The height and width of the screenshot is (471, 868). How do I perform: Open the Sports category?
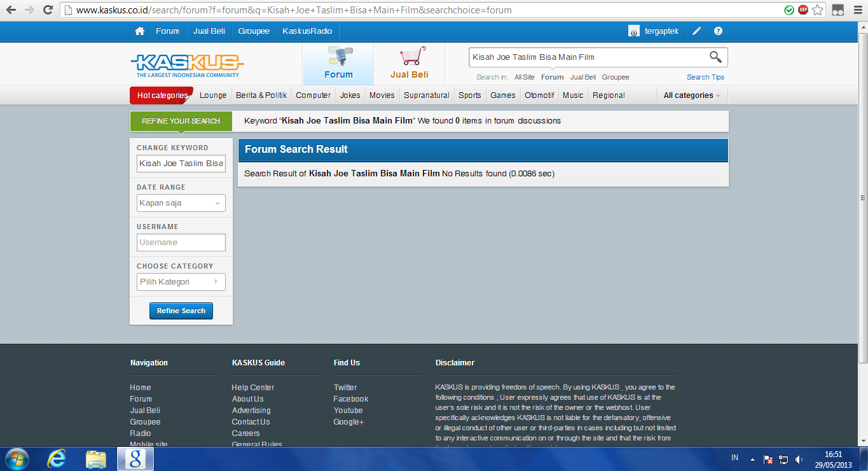[x=470, y=95]
